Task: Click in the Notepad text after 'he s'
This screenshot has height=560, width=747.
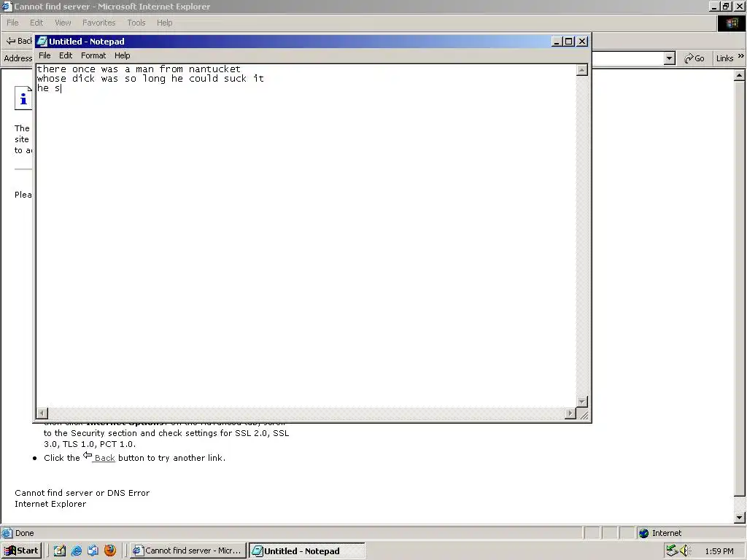Action: (x=61, y=88)
